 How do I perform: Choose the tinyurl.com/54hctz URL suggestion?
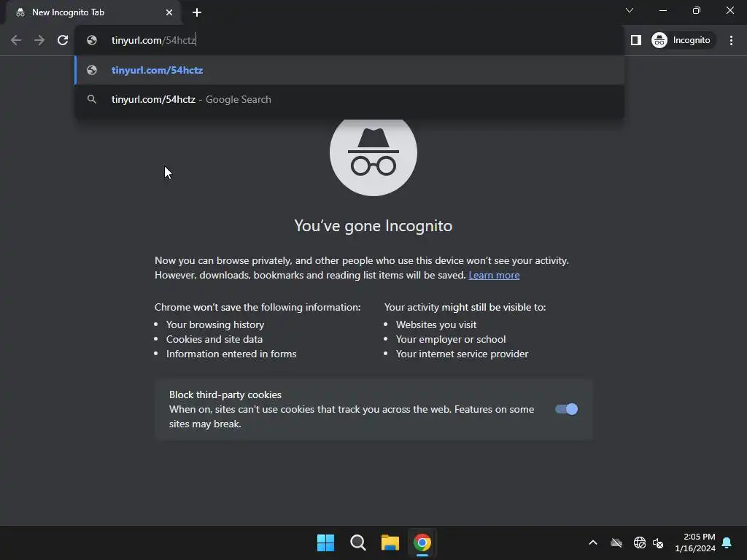click(x=349, y=70)
